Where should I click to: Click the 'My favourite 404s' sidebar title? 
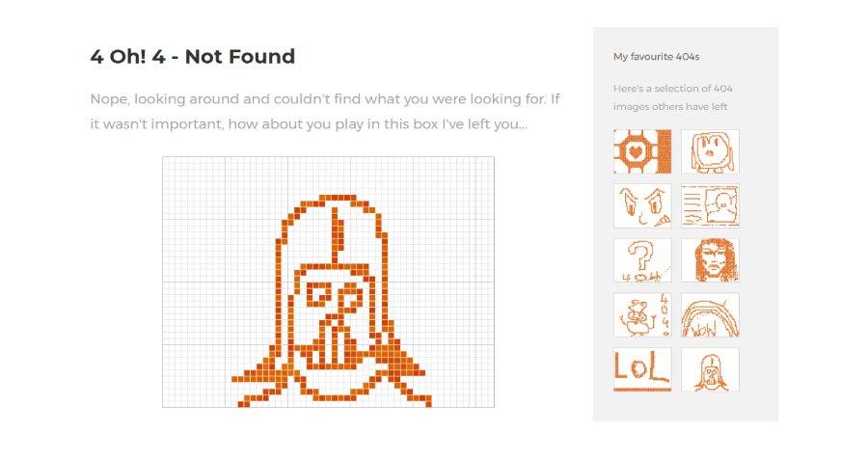click(x=656, y=57)
